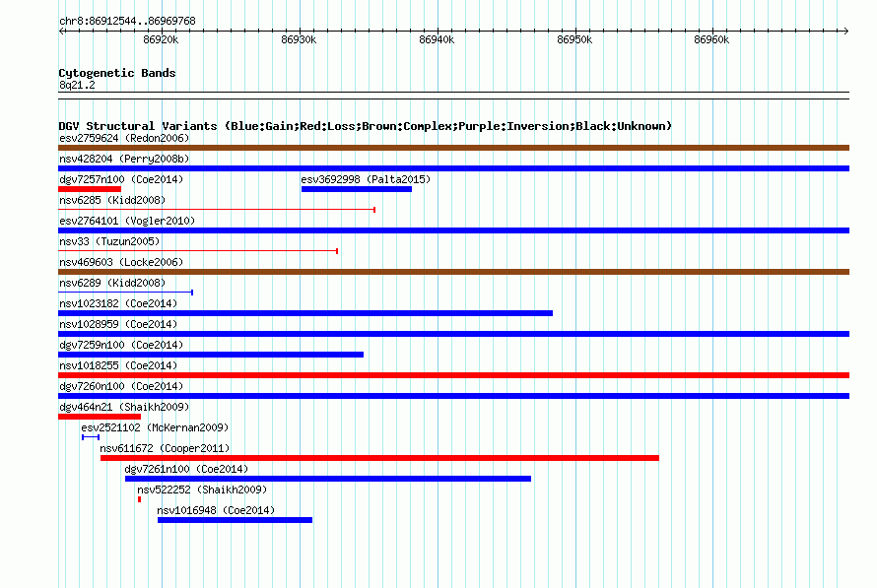Viewport: 877px width, 588px height.
Task: Click the 86930k ruler tick label
Action: point(299,39)
